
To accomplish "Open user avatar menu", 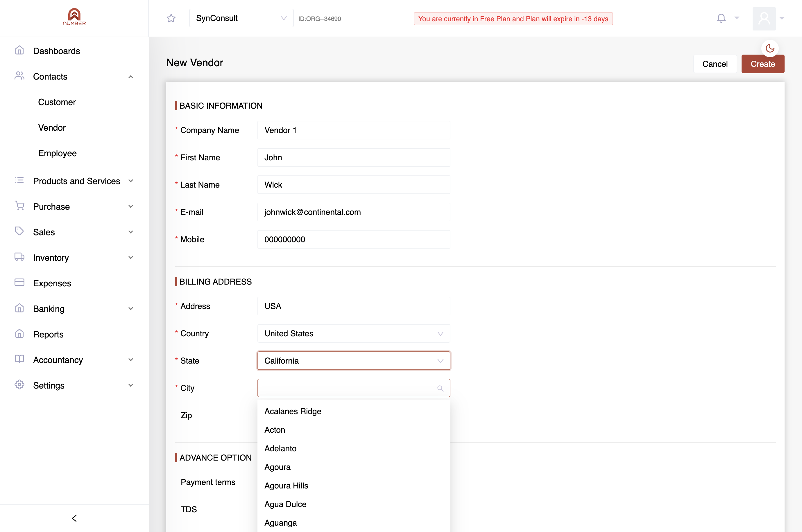I will [x=764, y=19].
